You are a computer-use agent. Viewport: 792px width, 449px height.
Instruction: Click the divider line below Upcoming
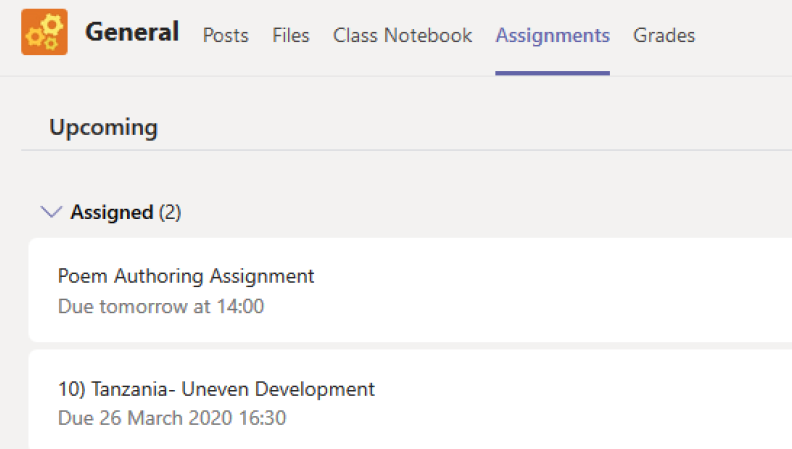click(400, 151)
